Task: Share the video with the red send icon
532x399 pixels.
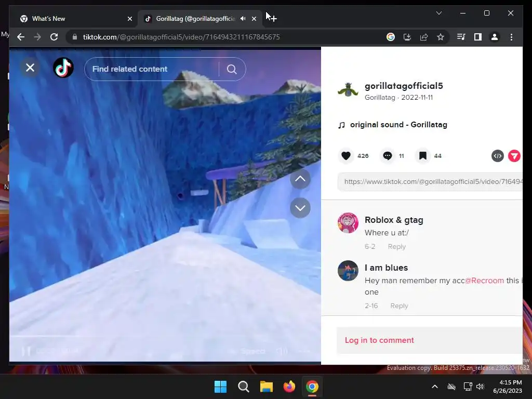Action: click(x=514, y=156)
